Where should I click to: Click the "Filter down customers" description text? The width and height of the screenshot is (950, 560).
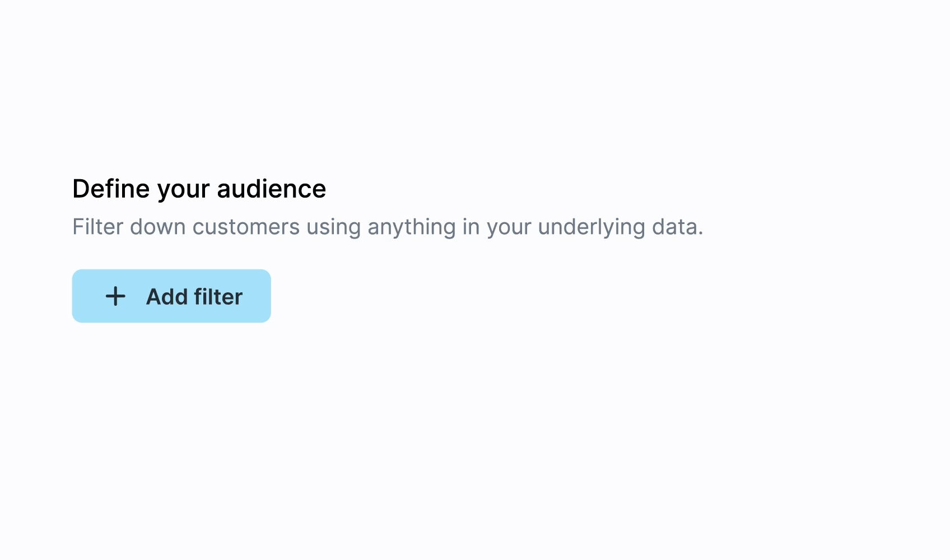[387, 227]
